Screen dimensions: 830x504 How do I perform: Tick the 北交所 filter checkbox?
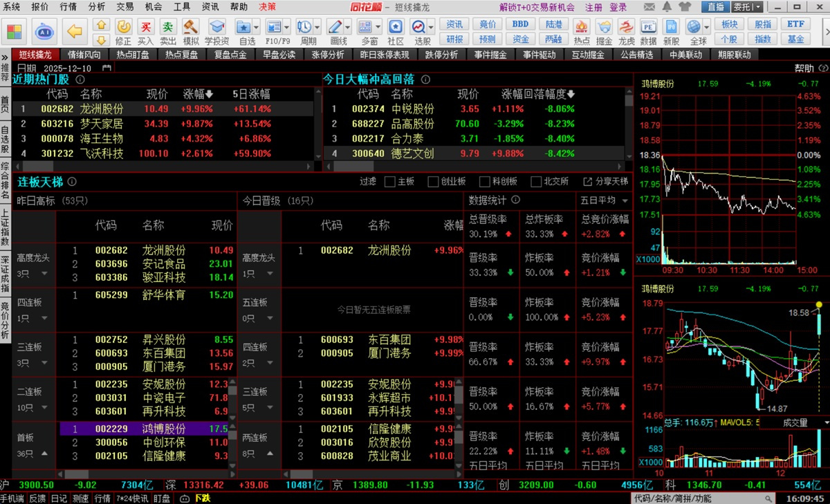(536, 182)
